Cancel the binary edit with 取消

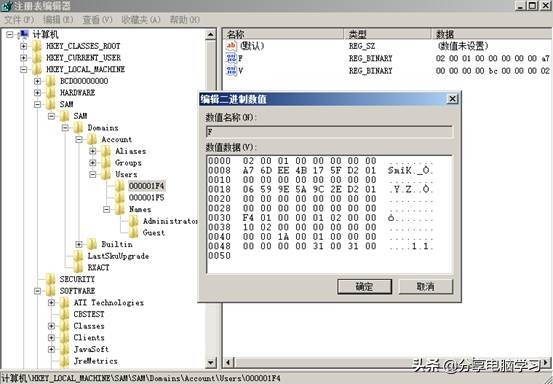click(x=425, y=286)
